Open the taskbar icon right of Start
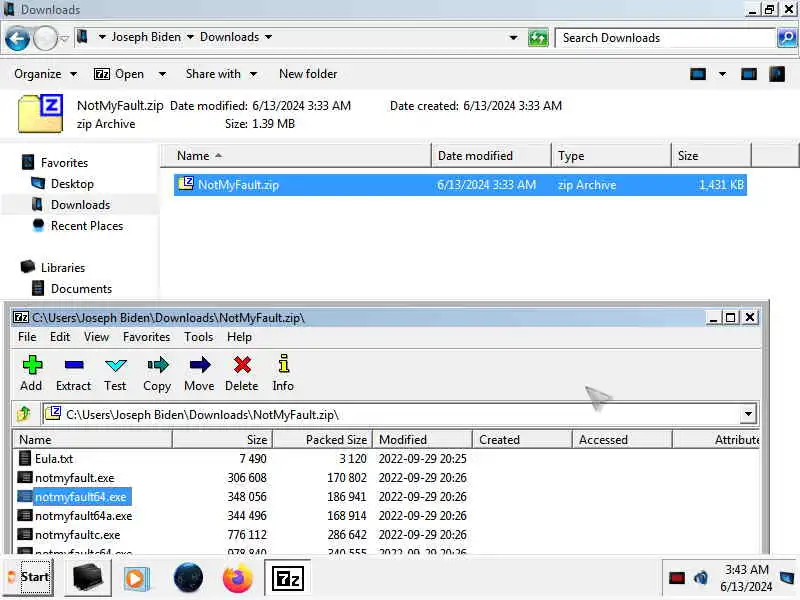Viewport: 800px width, 600px height. 88,578
